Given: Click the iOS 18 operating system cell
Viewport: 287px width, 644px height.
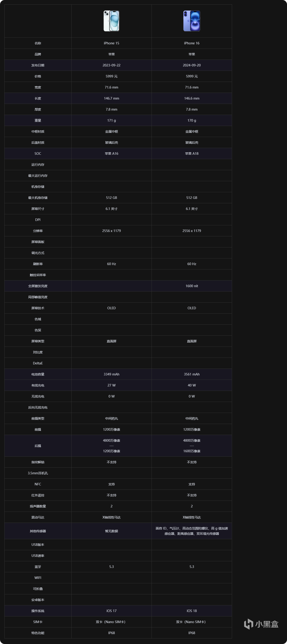Looking at the screenshot, I should (x=192, y=611).
